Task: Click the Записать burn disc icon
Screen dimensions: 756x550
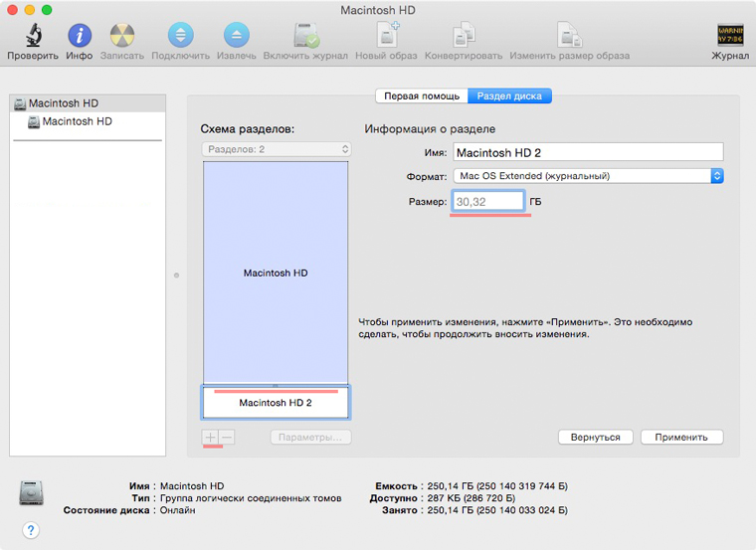Action: click(121, 36)
